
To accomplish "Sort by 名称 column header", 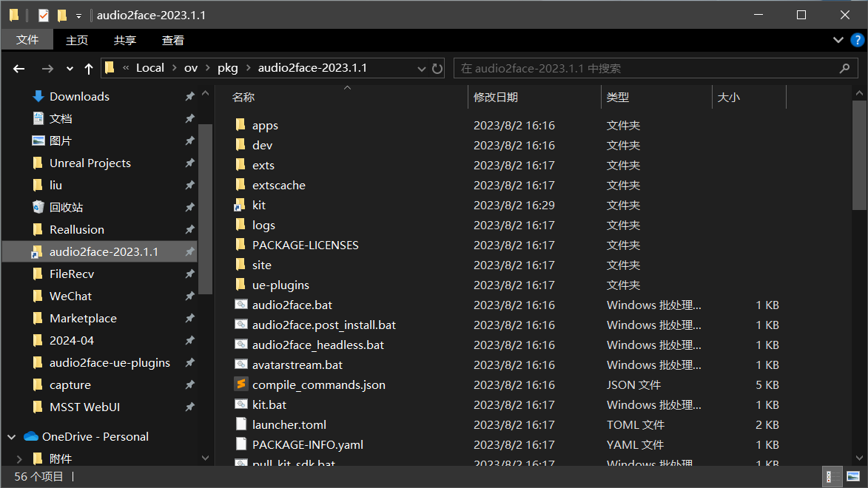I will 243,97.
